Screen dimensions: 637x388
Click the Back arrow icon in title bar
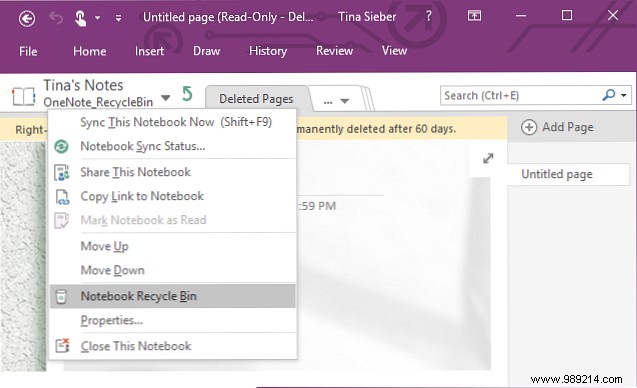27,18
